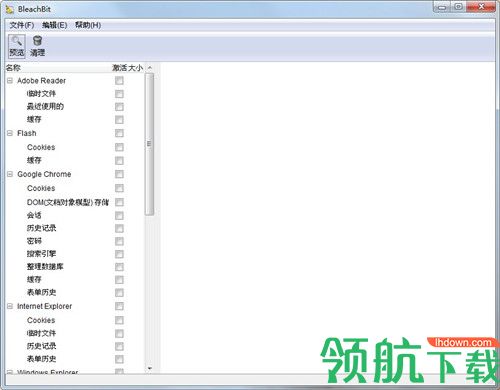
Task: Check Flash 缓存 checkbox
Action: coord(119,161)
